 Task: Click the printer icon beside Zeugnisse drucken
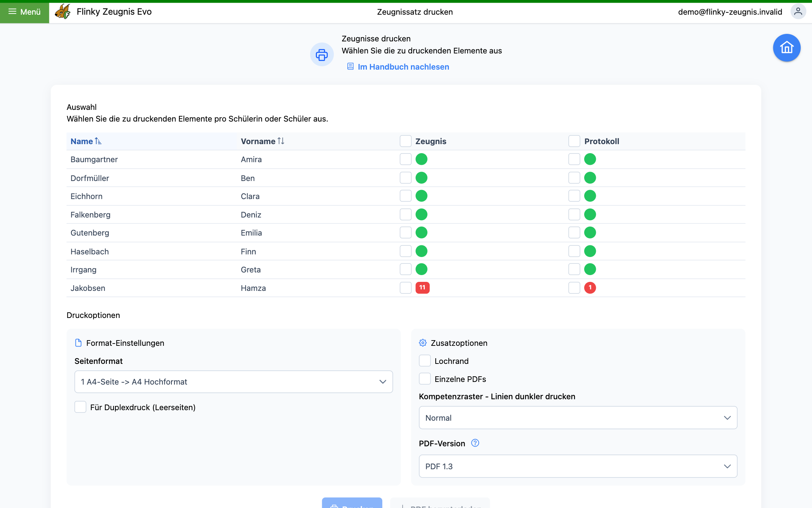pyautogui.click(x=322, y=55)
